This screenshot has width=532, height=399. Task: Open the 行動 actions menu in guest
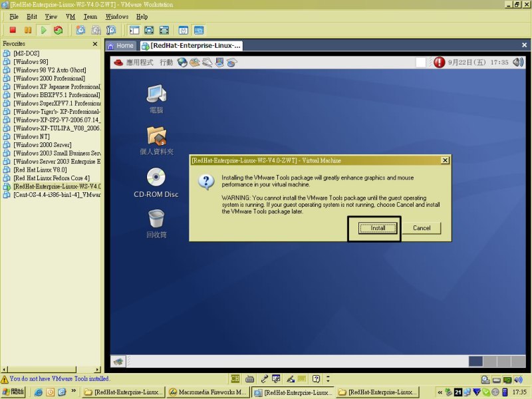pyautogui.click(x=166, y=63)
